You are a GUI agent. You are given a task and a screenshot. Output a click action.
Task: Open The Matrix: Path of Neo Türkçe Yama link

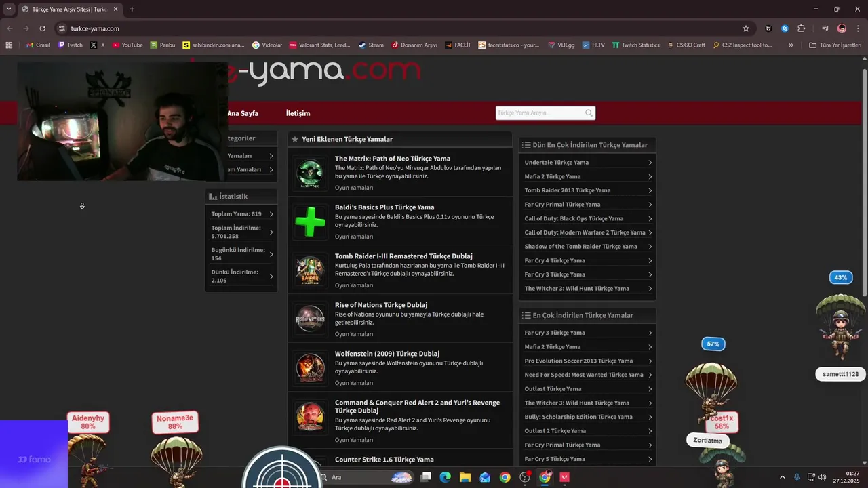(393, 159)
